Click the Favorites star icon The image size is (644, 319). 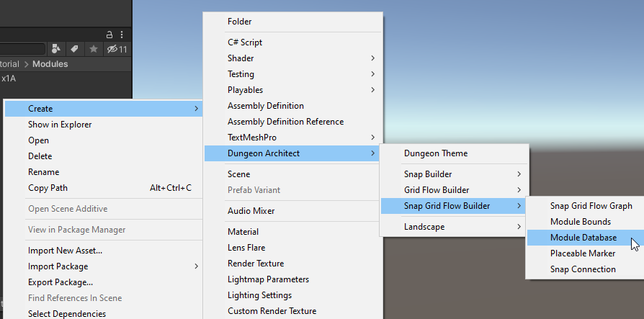pyautogui.click(x=94, y=49)
